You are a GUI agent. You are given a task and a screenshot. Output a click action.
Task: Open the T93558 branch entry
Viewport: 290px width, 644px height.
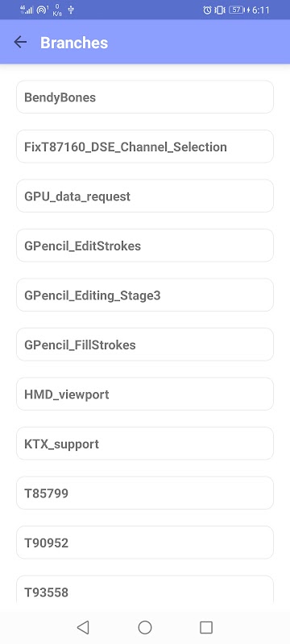[x=145, y=589]
